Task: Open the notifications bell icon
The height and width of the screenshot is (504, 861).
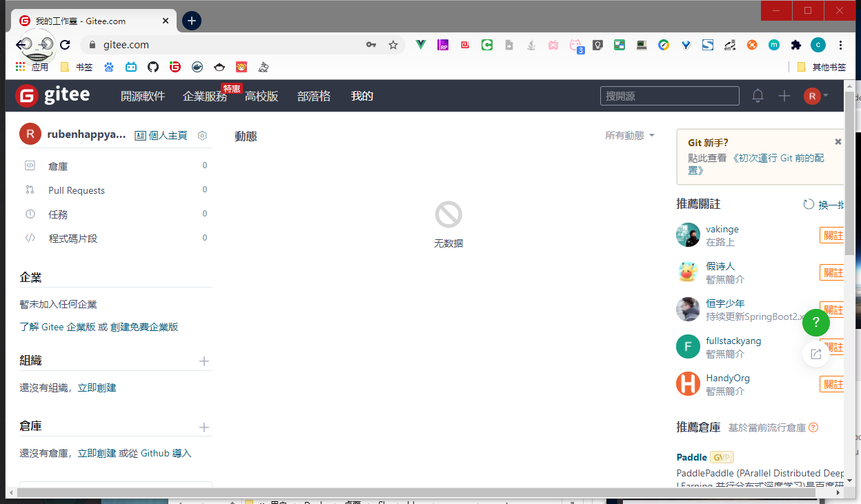Action: pyautogui.click(x=758, y=96)
